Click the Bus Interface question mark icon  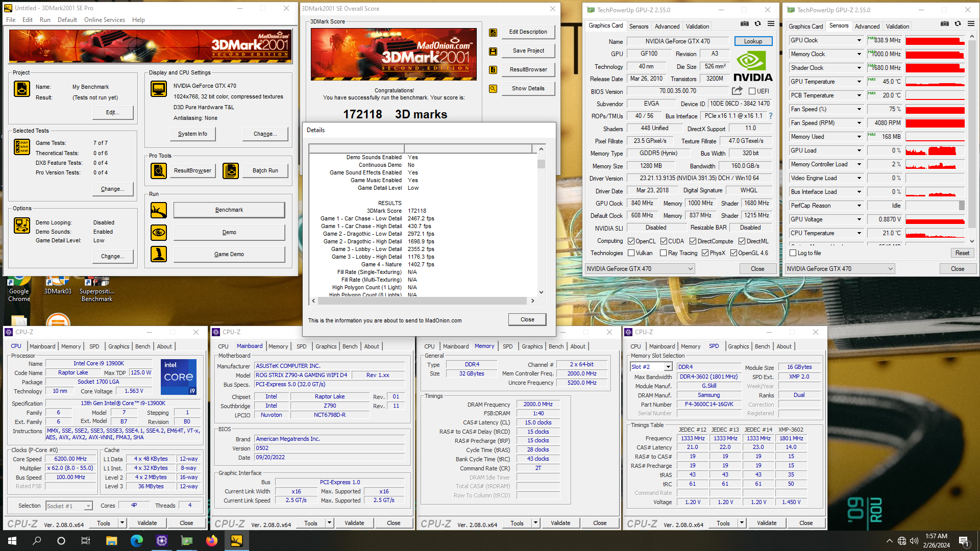click(x=771, y=116)
